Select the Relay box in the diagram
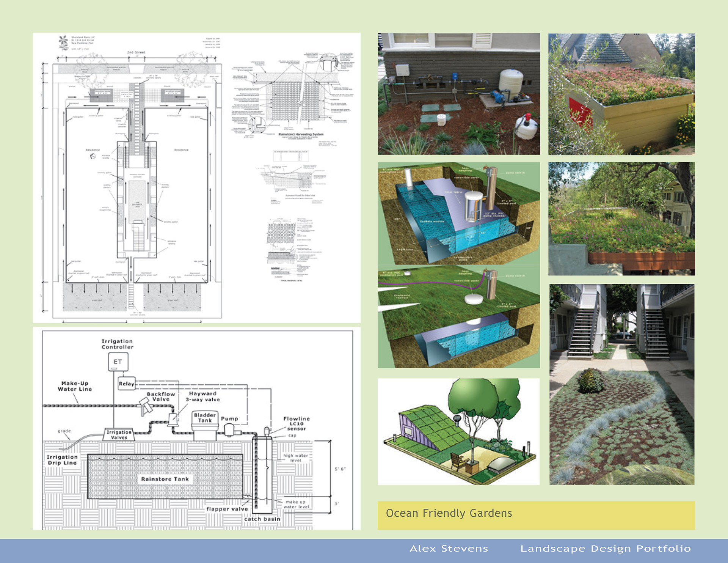 pos(126,384)
